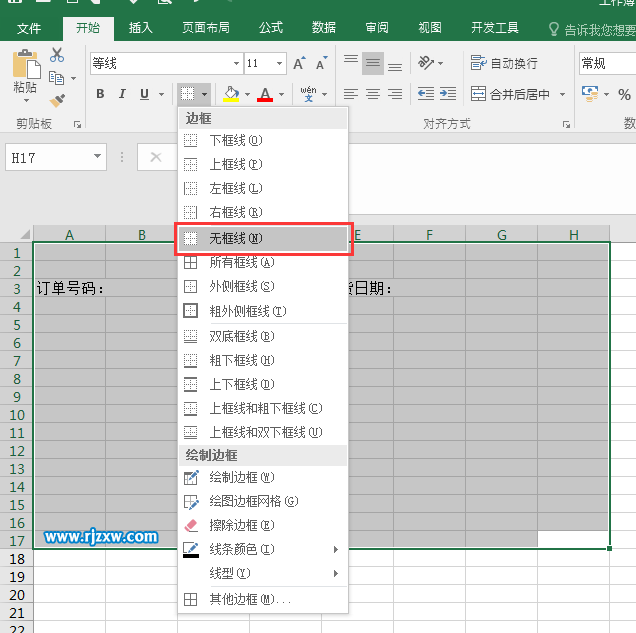Click the text orientation icon
Screen dimensions: 636x633
[x=425, y=63]
